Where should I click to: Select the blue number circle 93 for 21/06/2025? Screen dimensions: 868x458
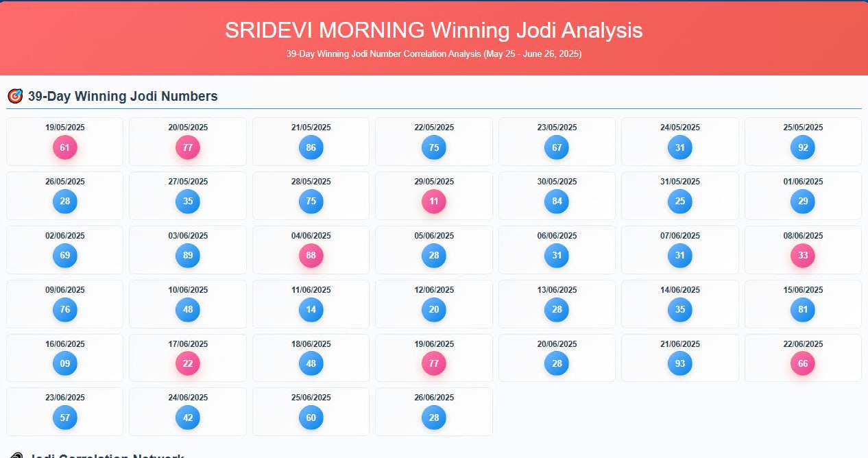point(679,363)
